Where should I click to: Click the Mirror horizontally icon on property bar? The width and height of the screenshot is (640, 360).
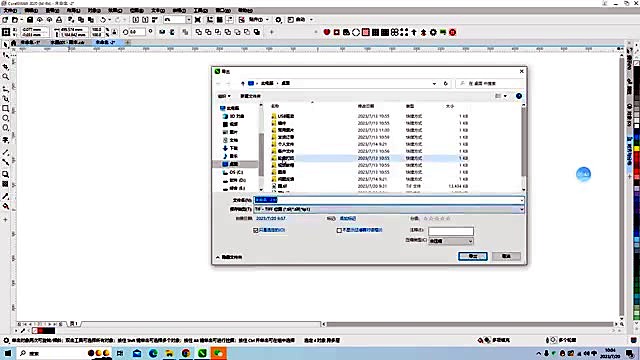tap(162, 32)
